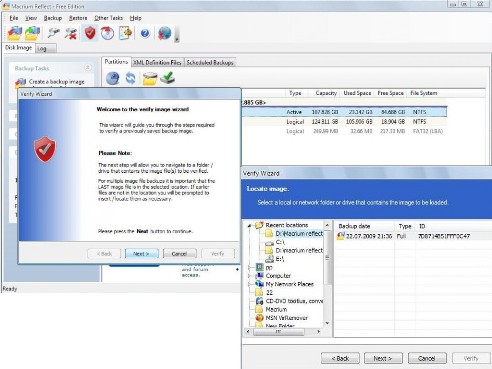The image size is (492, 369).
Task: Click the green checkmark drive icon
Action: (x=167, y=78)
